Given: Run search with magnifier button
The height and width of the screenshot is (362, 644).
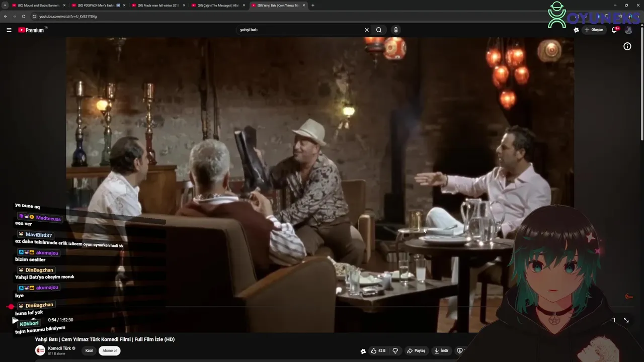Looking at the screenshot, I should (x=379, y=30).
